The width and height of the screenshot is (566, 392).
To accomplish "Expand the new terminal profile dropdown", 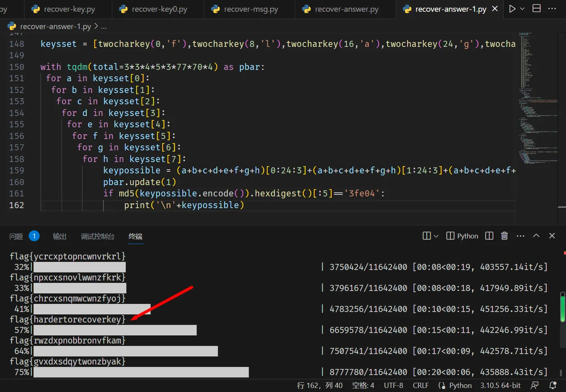I will (436, 236).
